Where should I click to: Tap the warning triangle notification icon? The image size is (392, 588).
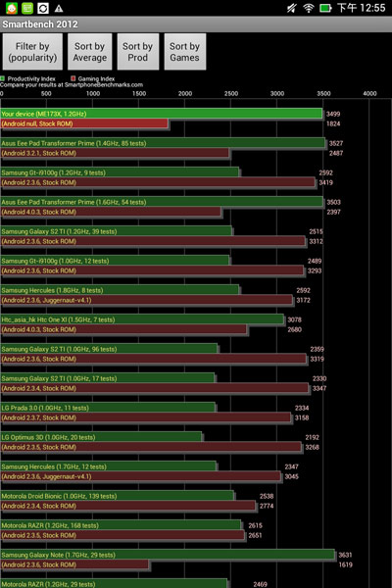click(x=59, y=8)
